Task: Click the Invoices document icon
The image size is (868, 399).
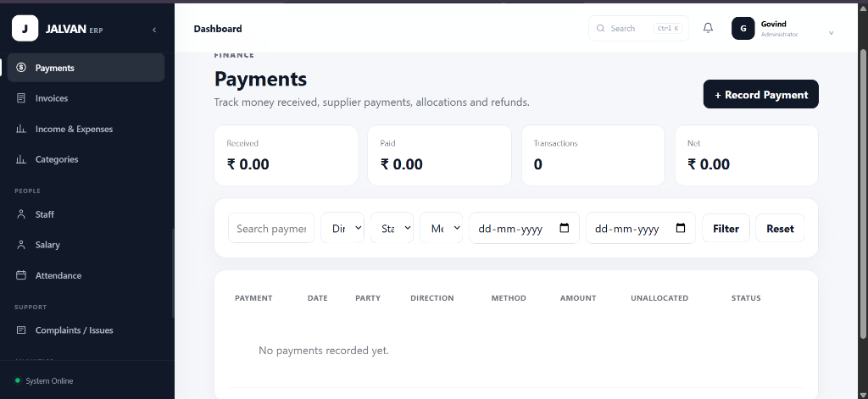Action: pos(21,98)
